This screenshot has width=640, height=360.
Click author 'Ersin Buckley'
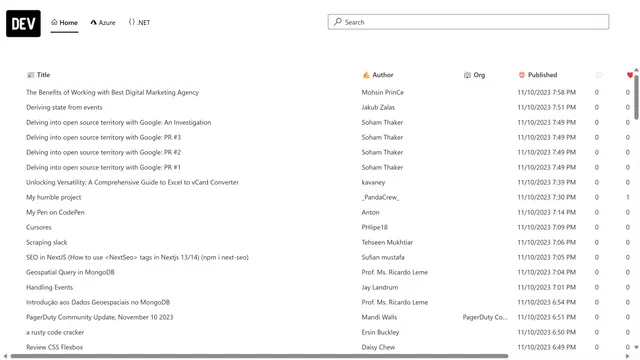(380, 332)
